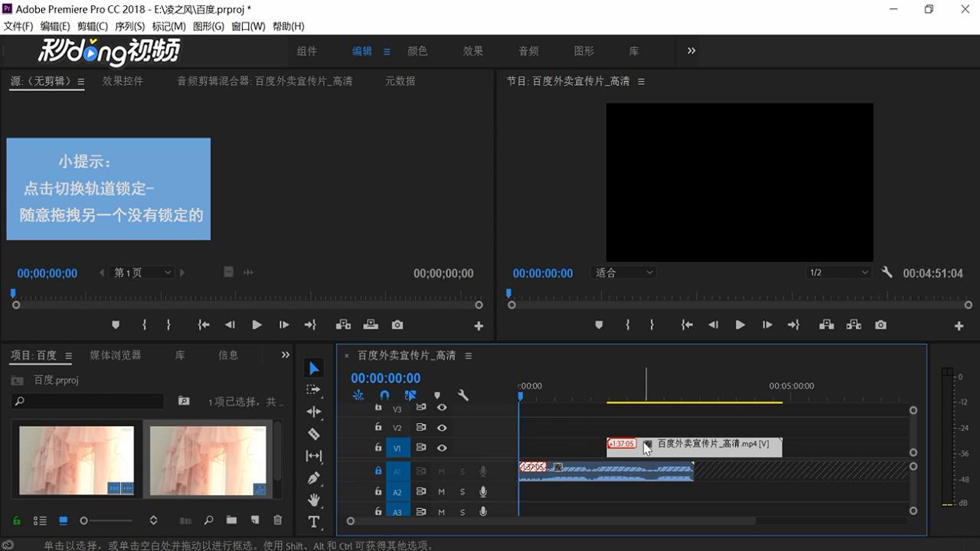The height and width of the screenshot is (551, 980).
Task: Click Overwrite button in Source monitor
Action: pyautogui.click(x=371, y=325)
